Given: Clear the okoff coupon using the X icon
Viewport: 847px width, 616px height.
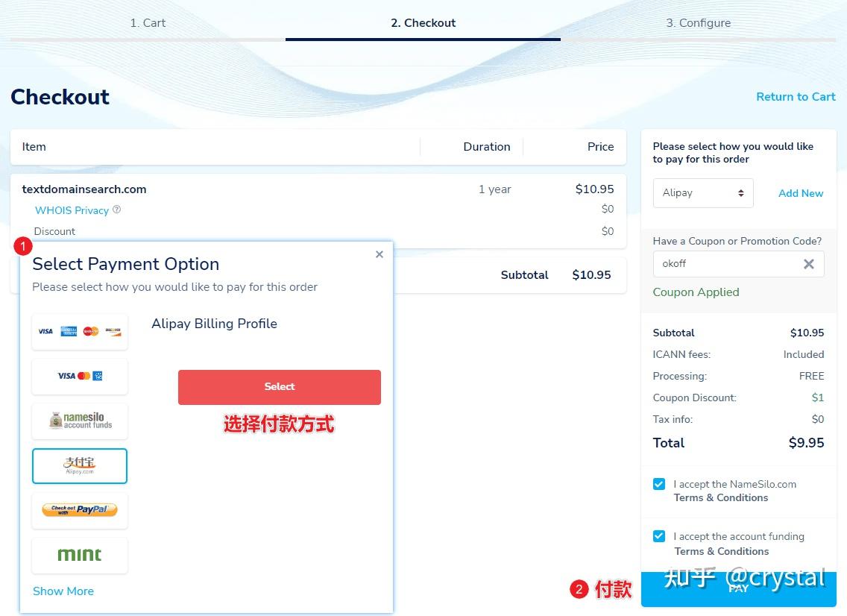Looking at the screenshot, I should [809, 263].
